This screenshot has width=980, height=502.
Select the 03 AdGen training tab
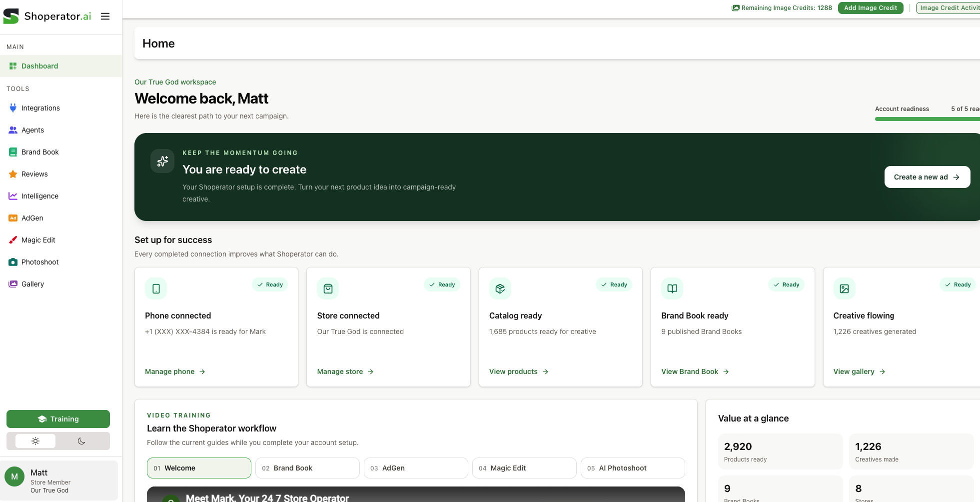416,468
